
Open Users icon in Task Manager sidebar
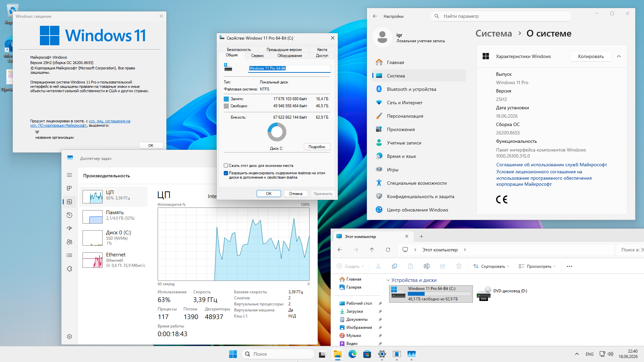(69, 242)
